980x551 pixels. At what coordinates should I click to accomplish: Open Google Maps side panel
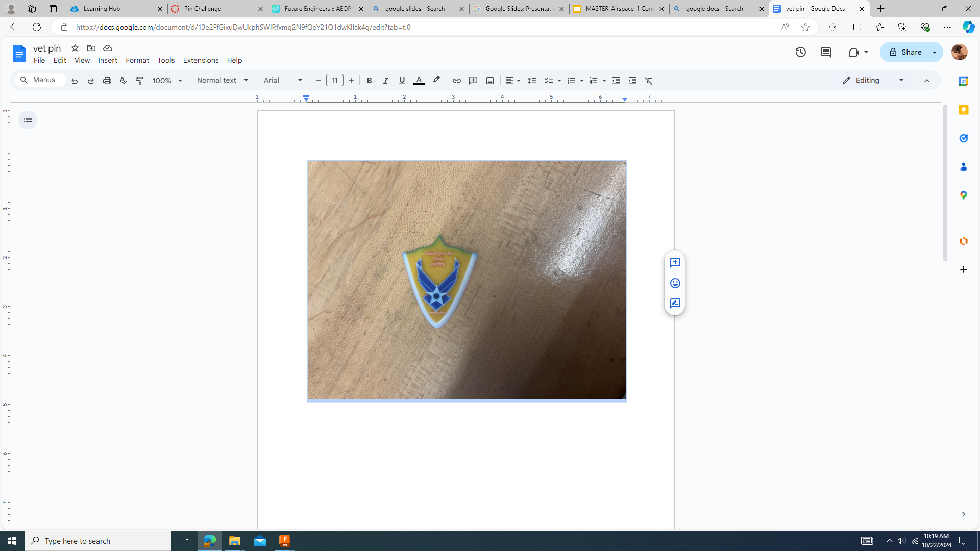pyautogui.click(x=963, y=195)
